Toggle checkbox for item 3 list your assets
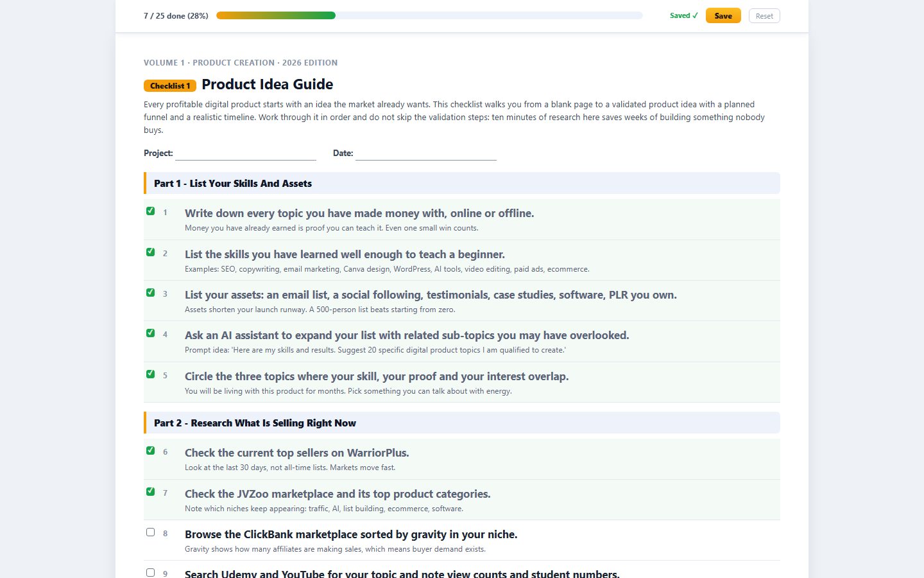Viewport: 924px width, 578px height. point(150,292)
